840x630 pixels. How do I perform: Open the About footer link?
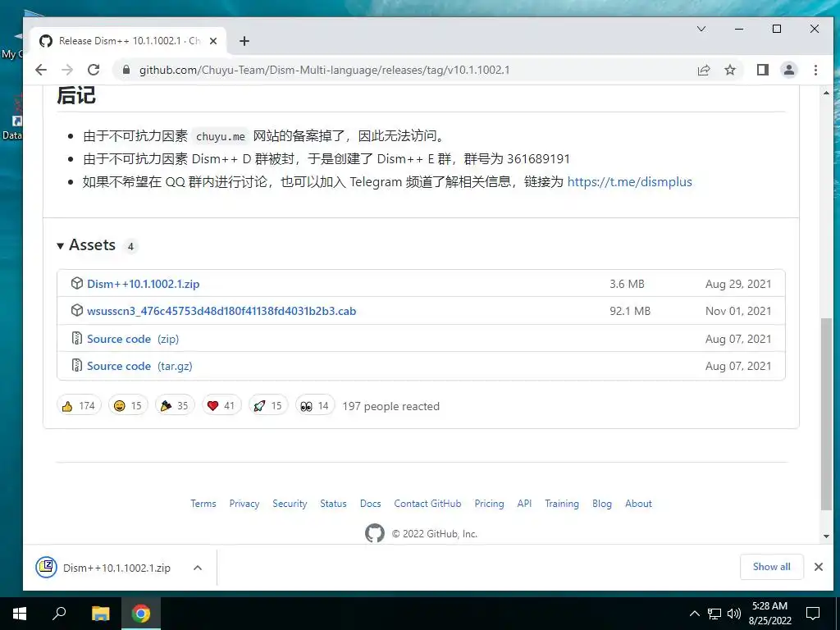click(x=638, y=504)
